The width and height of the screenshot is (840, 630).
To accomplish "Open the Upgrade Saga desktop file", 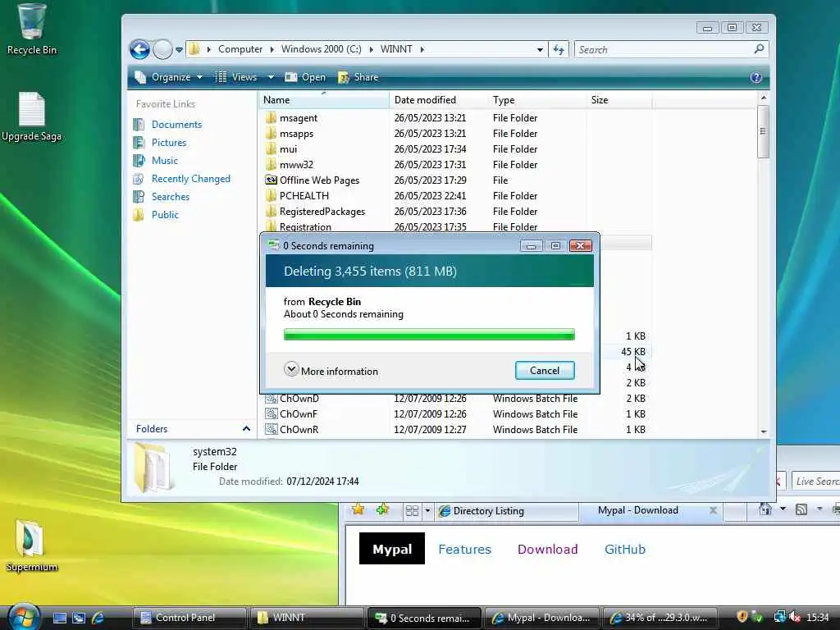I will 31,116.
